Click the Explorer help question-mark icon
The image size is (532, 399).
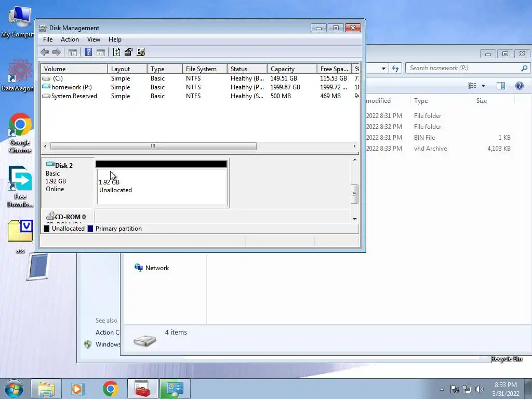520,86
